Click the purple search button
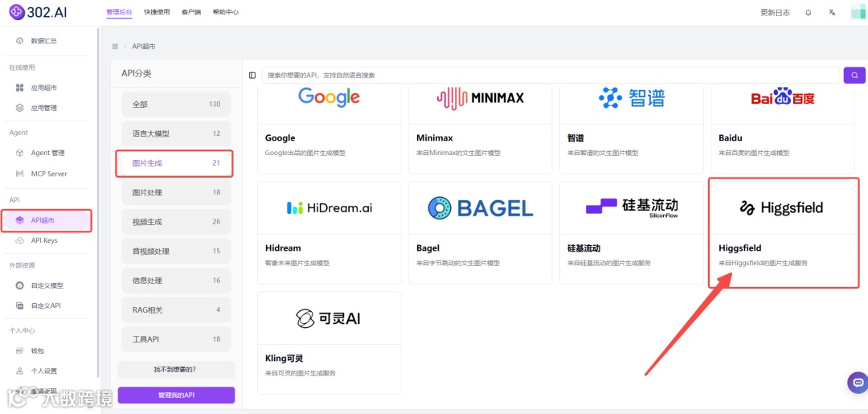The width and height of the screenshot is (868, 414). (854, 76)
